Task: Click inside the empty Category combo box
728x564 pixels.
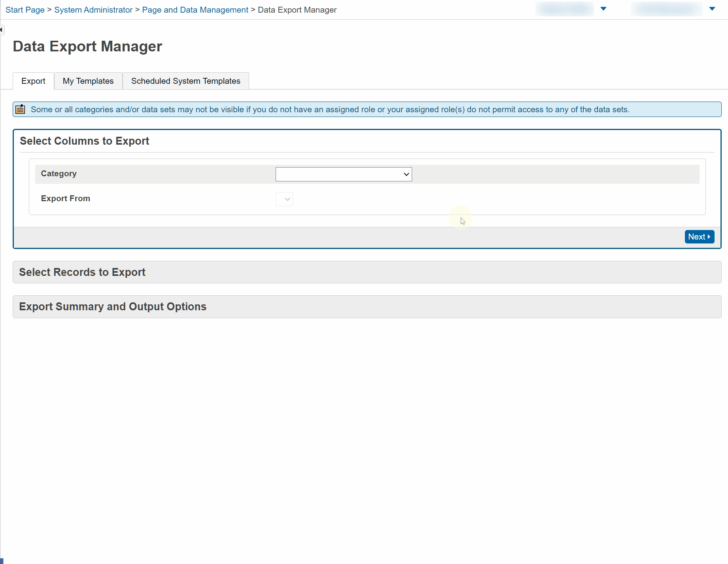Action: 336,174
